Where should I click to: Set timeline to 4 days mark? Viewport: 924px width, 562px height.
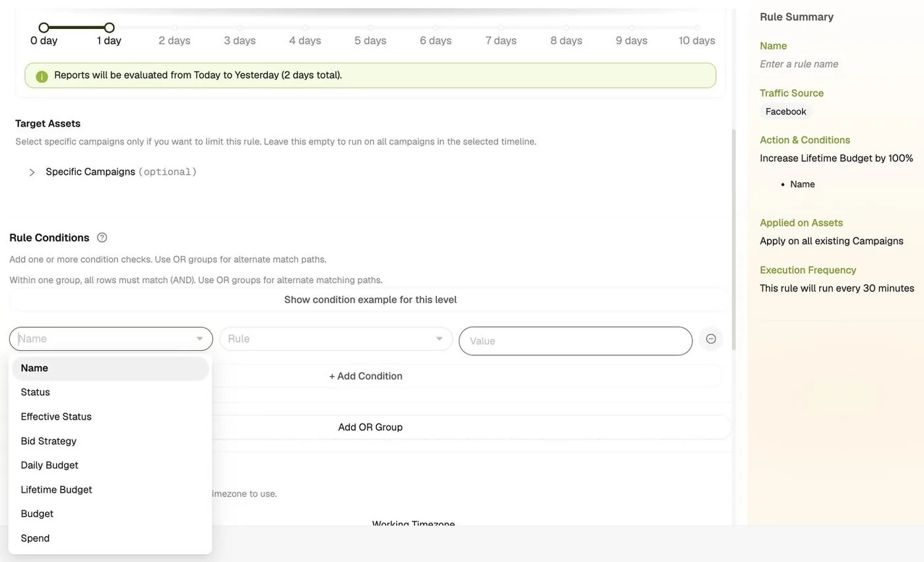coord(305,28)
